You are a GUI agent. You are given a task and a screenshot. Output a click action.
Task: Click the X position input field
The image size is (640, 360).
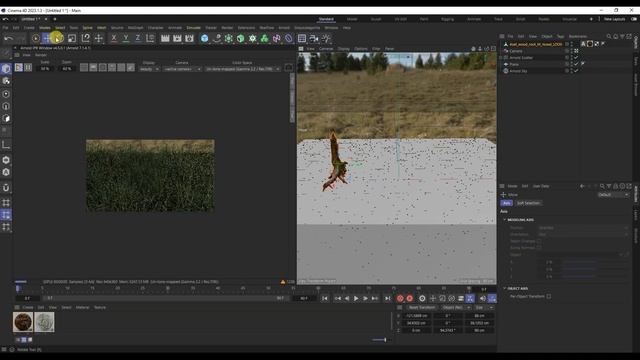click(417, 316)
